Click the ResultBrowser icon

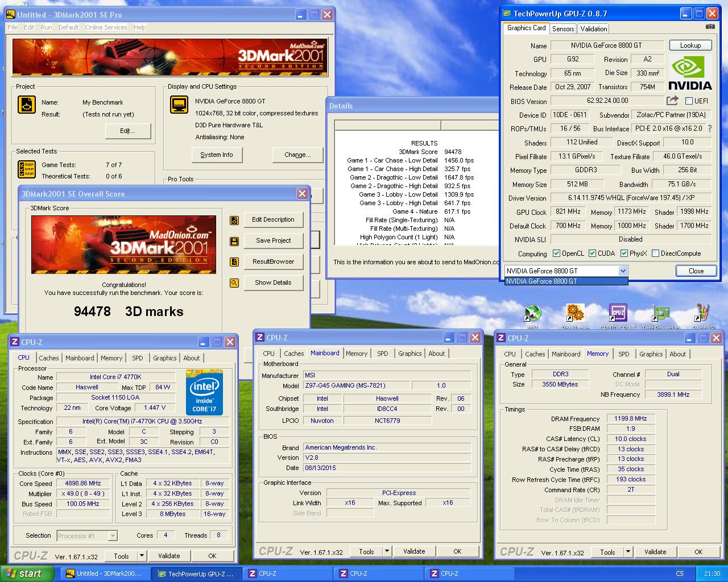[x=234, y=262]
